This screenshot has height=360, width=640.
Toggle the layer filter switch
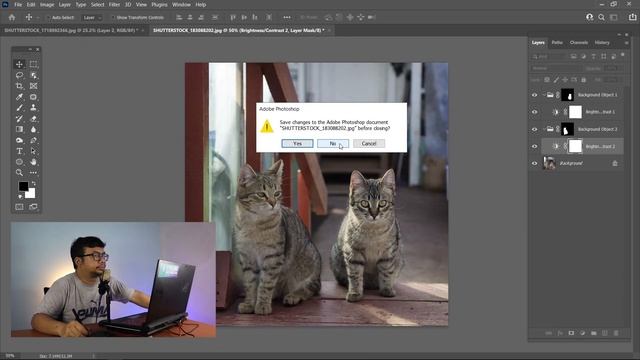click(x=623, y=55)
